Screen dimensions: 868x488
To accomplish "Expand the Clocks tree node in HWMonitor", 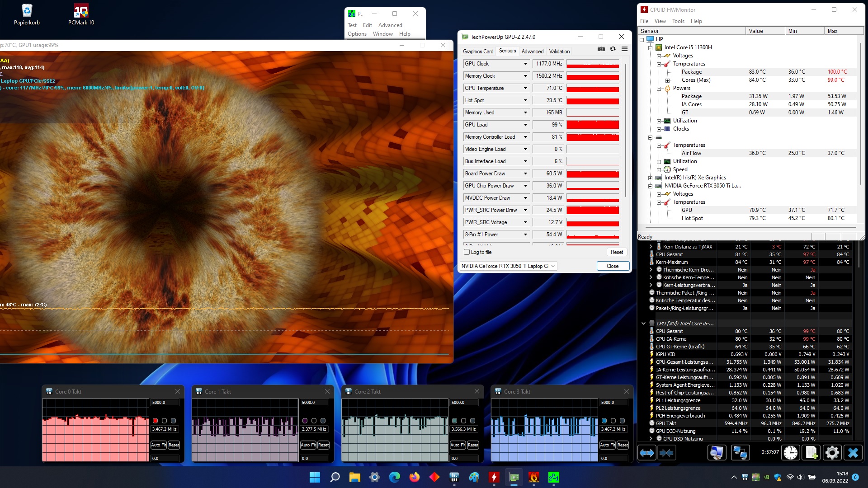I will click(659, 129).
